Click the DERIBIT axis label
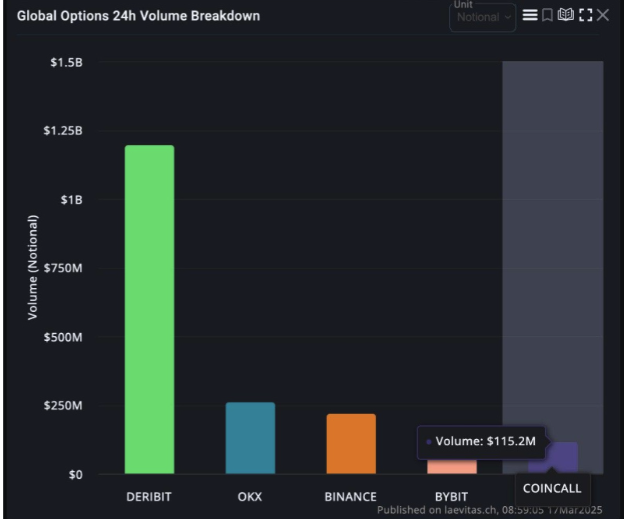 click(149, 497)
